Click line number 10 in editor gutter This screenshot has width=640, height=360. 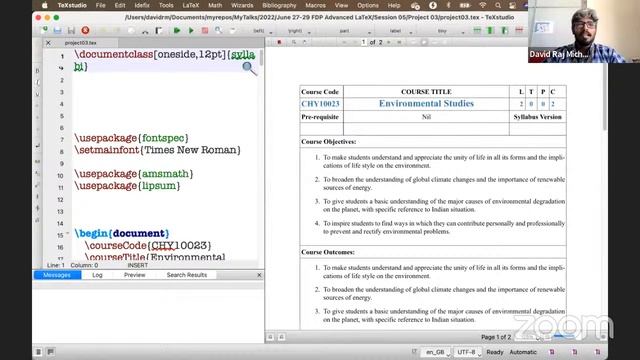tap(60, 176)
